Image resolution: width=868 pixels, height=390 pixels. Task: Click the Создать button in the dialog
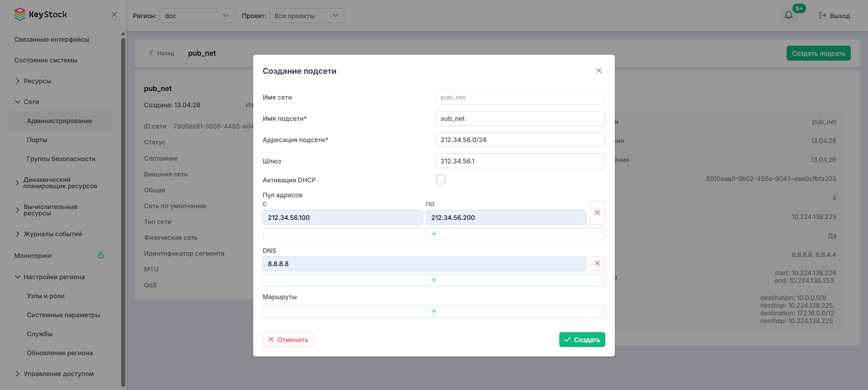point(582,340)
